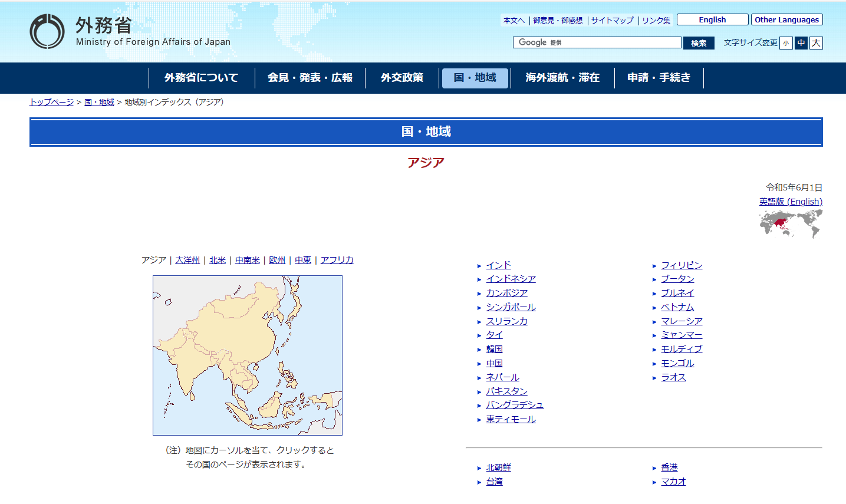Switch region to アフリカ
Viewport: 846px width, 504px height.
[x=337, y=260]
